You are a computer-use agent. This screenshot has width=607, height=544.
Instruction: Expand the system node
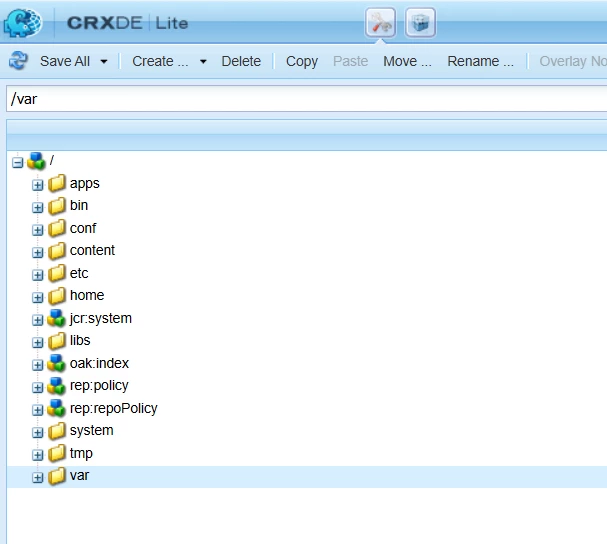(38, 432)
